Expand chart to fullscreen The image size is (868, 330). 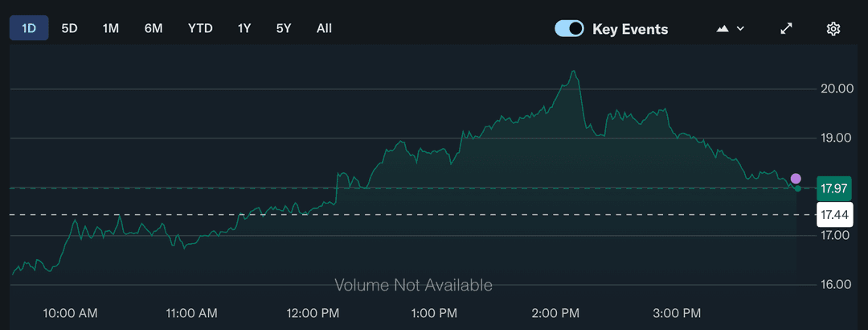click(786, 29)
